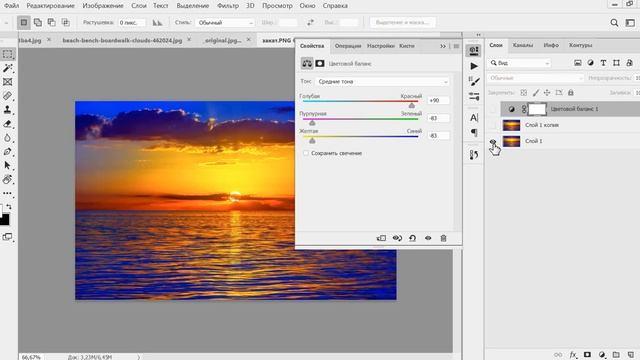Image resolution: width=640 pixels, height=360 pixels.
Task: Click the Cyan-Red value field showing +90
Action: click(438, 100)
